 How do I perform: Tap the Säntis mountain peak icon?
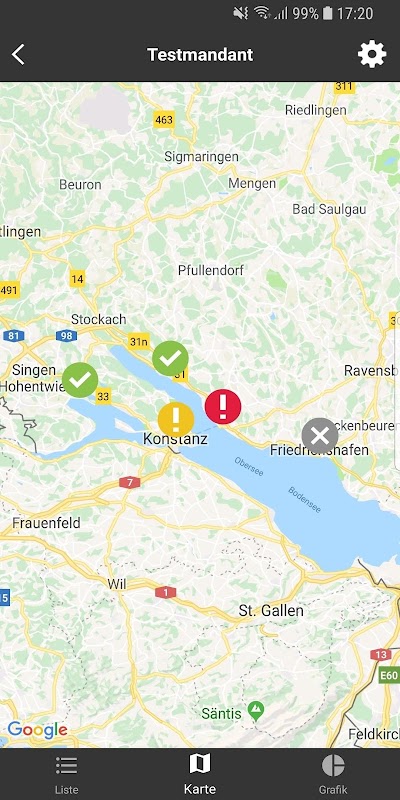coord(256,709)
